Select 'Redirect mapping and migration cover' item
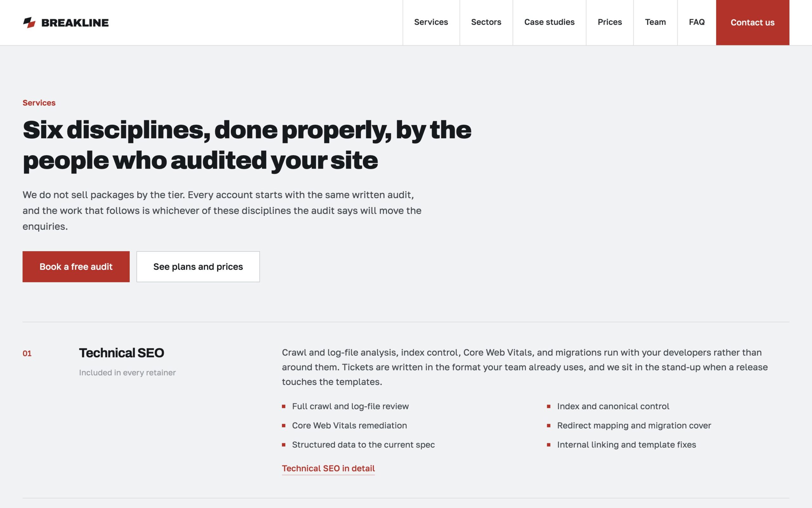This screenshot has width=812, height=508. 634,425
